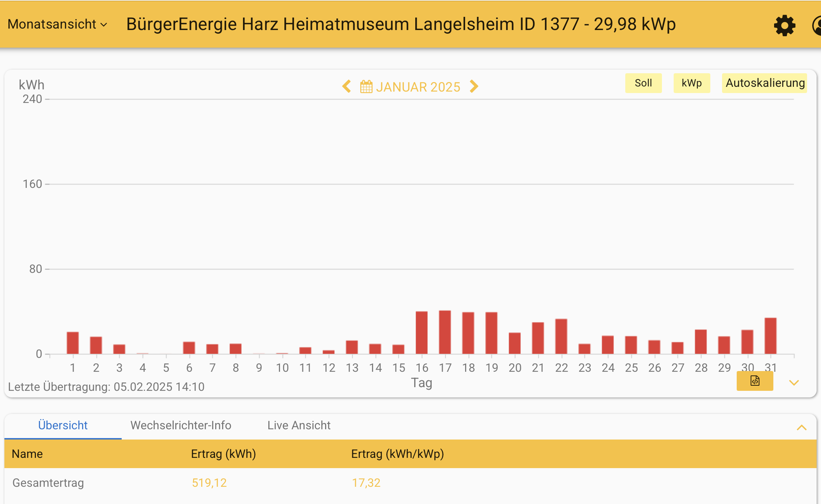
Task: Click the Gesamtertrag value 519,12
Action: click(210, 483)
